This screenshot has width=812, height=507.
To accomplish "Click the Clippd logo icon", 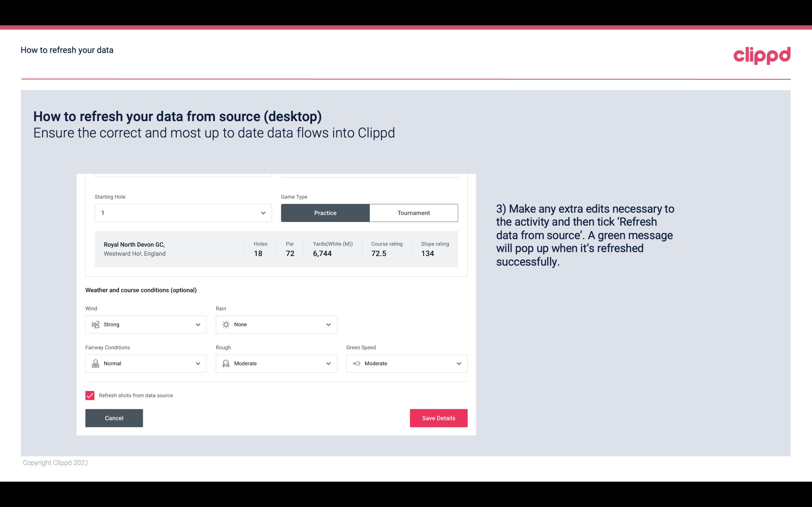I will [x=762, y=54].
